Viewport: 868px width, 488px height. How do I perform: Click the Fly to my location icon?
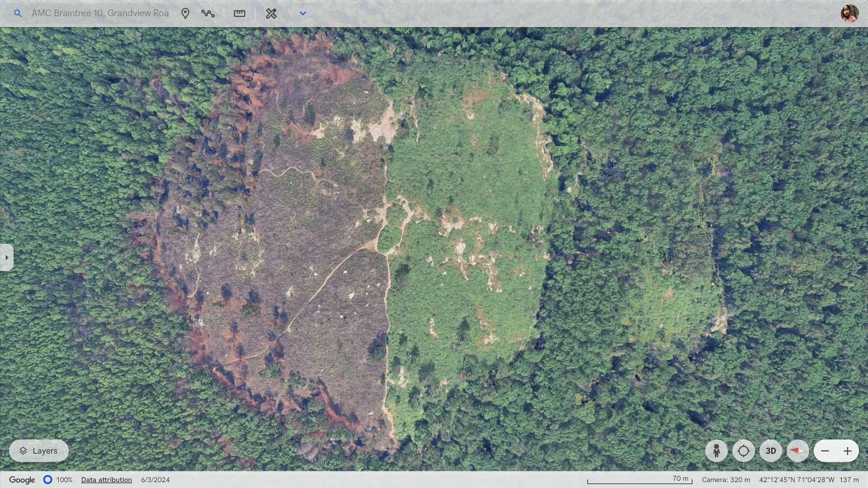[744, 451]
